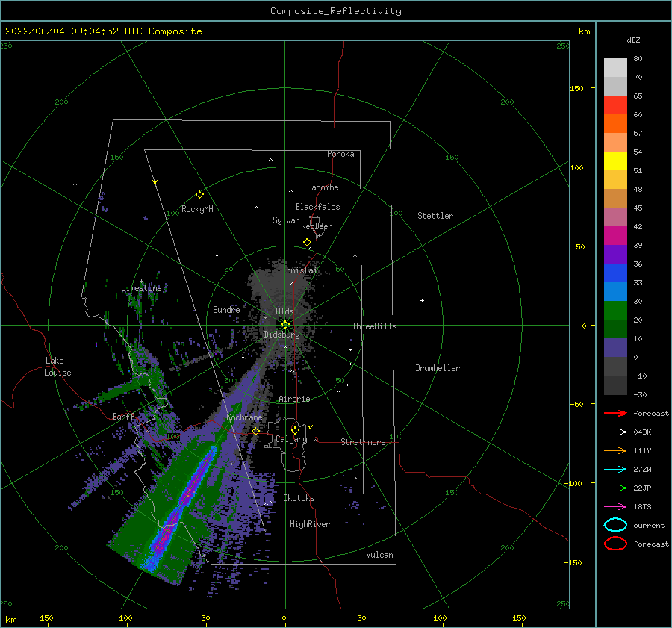Click the Sylvan label
This screenshot has height=628, width=672.
coord(286,220)
